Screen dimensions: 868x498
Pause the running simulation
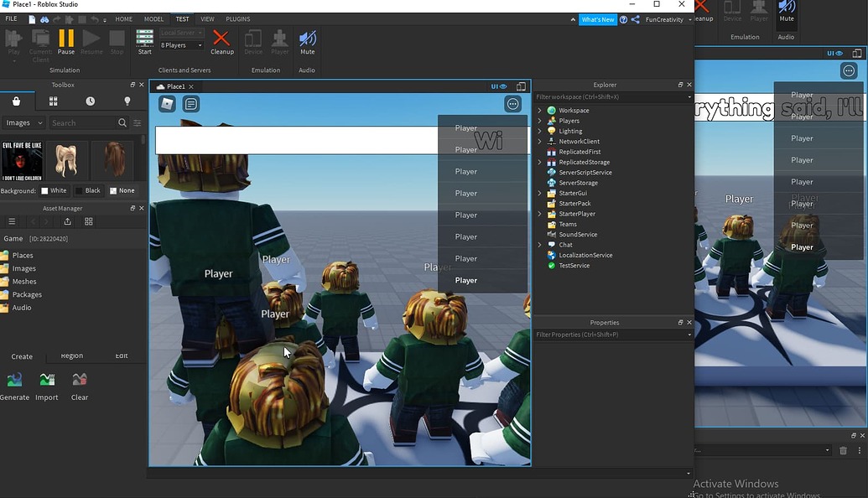[66, 42]
